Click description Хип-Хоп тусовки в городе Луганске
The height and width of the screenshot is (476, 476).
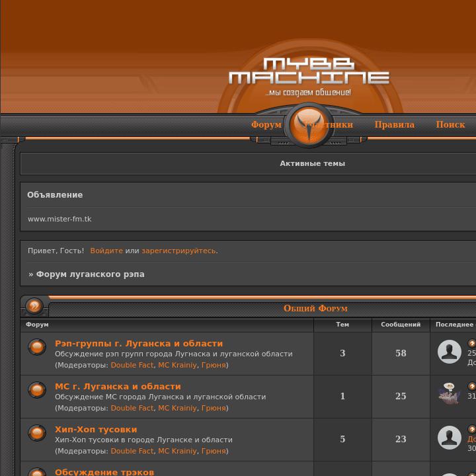pyautogui.click(x=143, y=440)
